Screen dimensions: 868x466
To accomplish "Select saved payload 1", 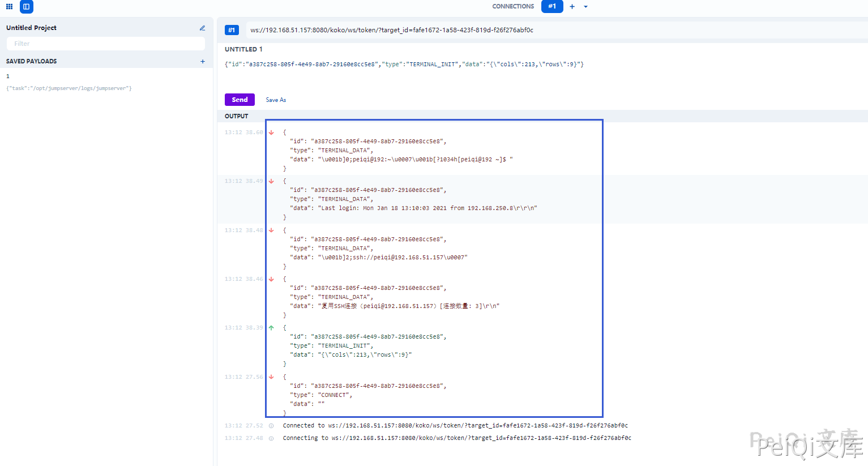I will 8,76.
